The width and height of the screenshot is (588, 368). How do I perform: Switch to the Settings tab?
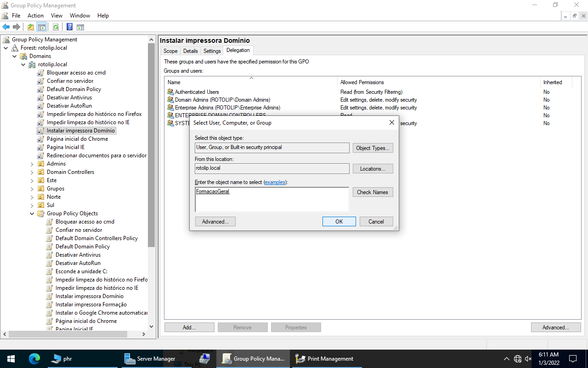click(x=212, y=51)
